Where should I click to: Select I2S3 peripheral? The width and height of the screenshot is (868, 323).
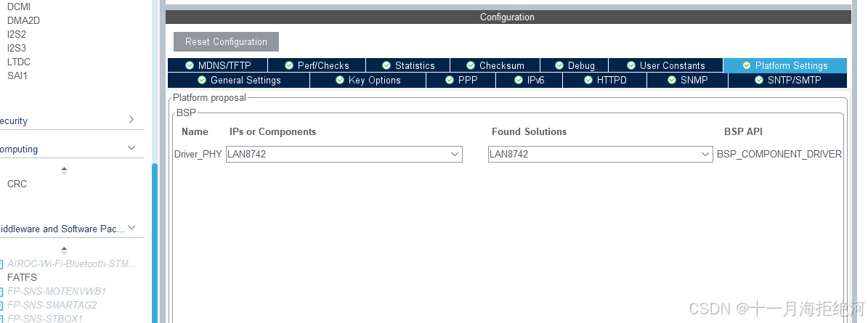pyautogui.click(x=17, y=48)
